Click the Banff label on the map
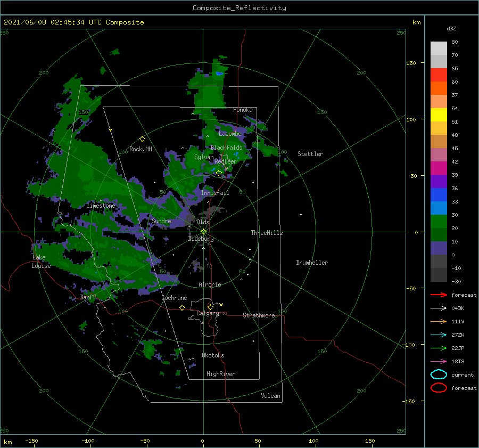The image size is (479, 448). (88, 297)
